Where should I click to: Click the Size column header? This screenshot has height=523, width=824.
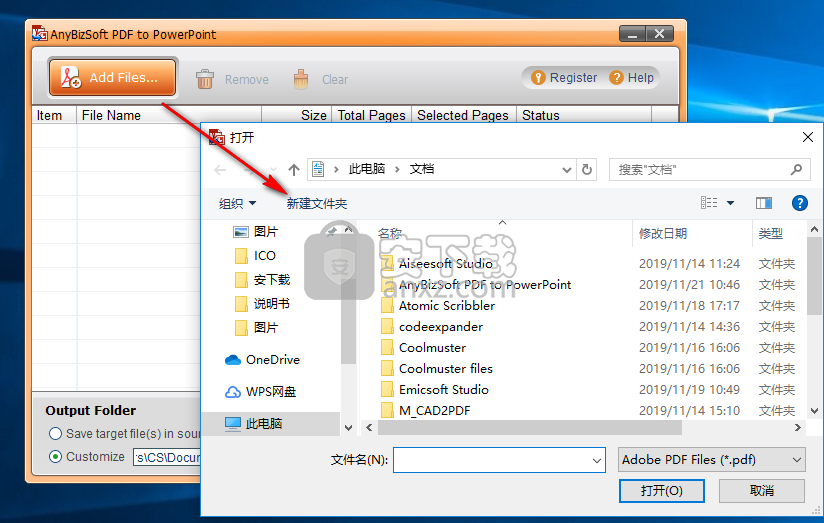pos(296,115)
